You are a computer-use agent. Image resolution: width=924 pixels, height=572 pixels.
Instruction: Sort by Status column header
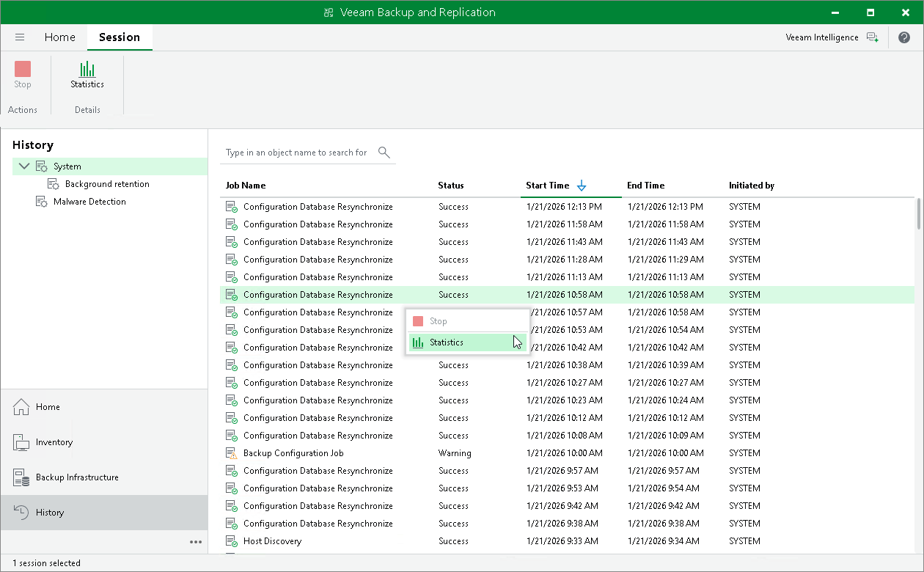pyautogui.click(x=451, y=186)
